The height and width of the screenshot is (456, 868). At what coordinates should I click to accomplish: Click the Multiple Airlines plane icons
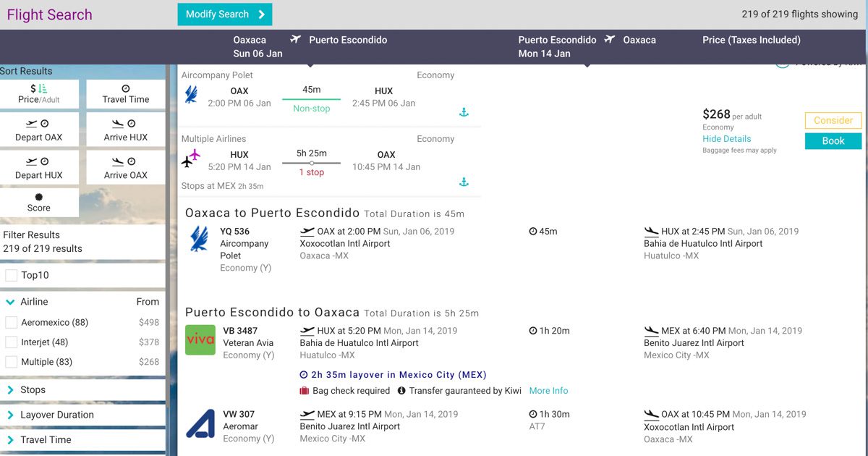(191, 159)
